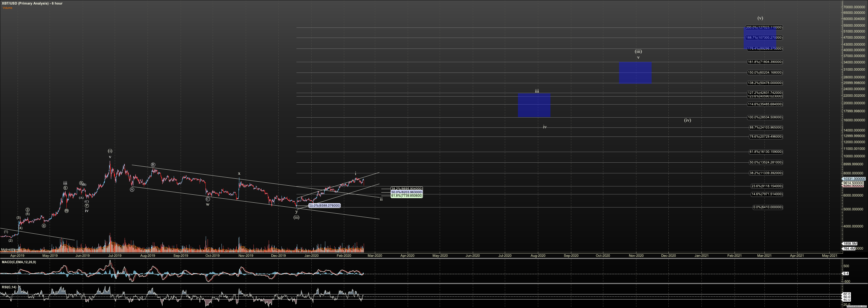
Task: Select the blue target box under (iii) v label
Action: pyautogui.click(x=635, y=73)
